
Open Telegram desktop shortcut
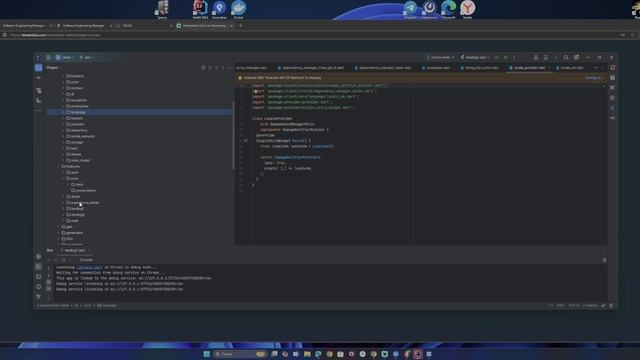pos(410,10)
